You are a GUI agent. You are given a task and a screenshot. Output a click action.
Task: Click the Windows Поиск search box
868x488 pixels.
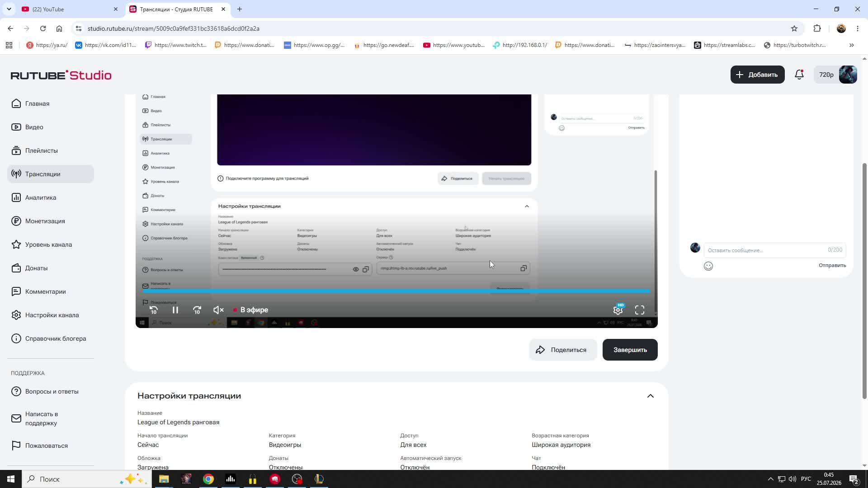click(x=86, y=479)
